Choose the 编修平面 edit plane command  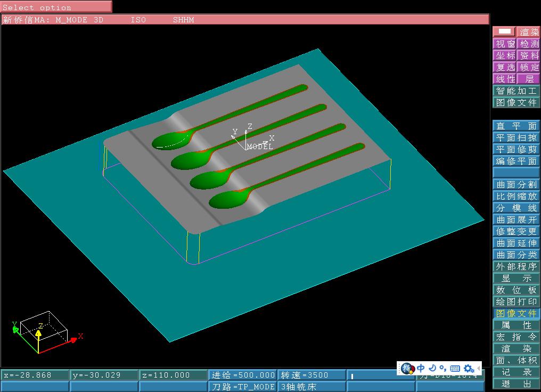click(x=516, y=161)
